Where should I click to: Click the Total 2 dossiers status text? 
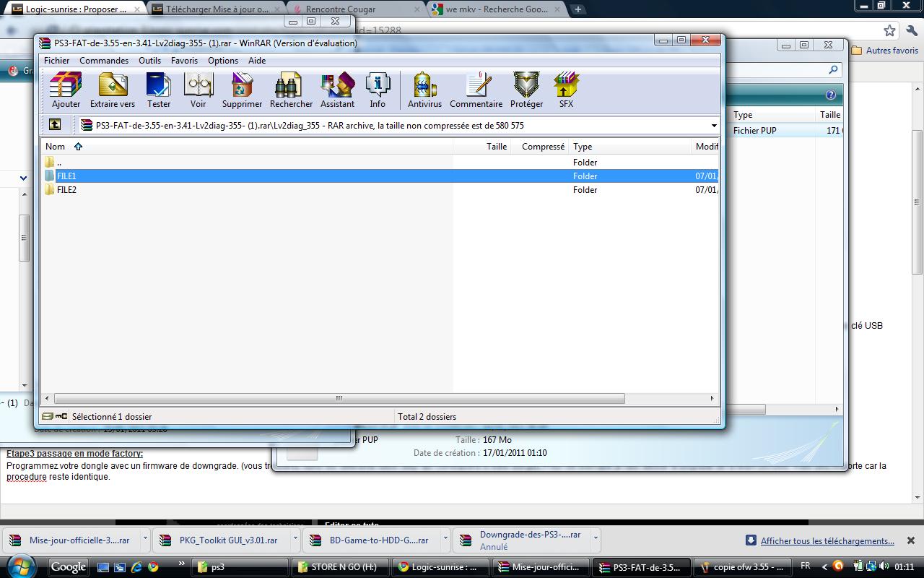427,416
